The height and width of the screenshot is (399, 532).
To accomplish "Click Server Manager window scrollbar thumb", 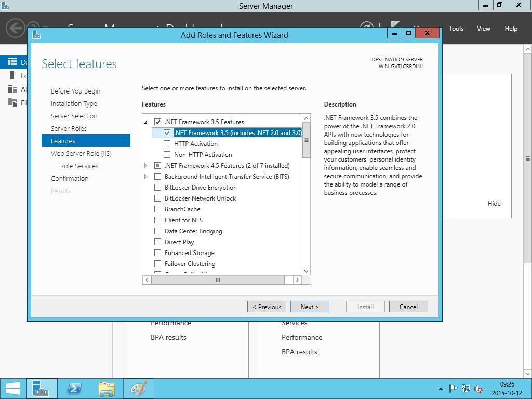I will pyautogui.click(x=527, y=158).
